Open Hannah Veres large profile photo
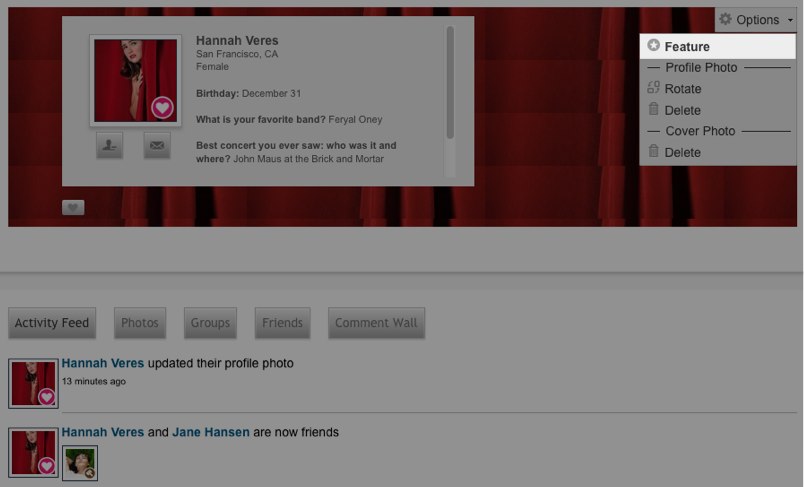This screenshot has height=487, width=804. 135,80
